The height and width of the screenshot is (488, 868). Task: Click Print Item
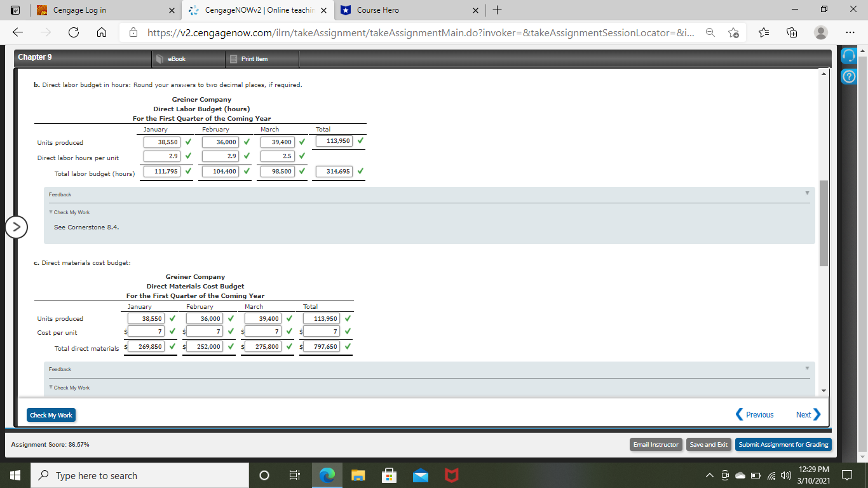click(255, 58)
